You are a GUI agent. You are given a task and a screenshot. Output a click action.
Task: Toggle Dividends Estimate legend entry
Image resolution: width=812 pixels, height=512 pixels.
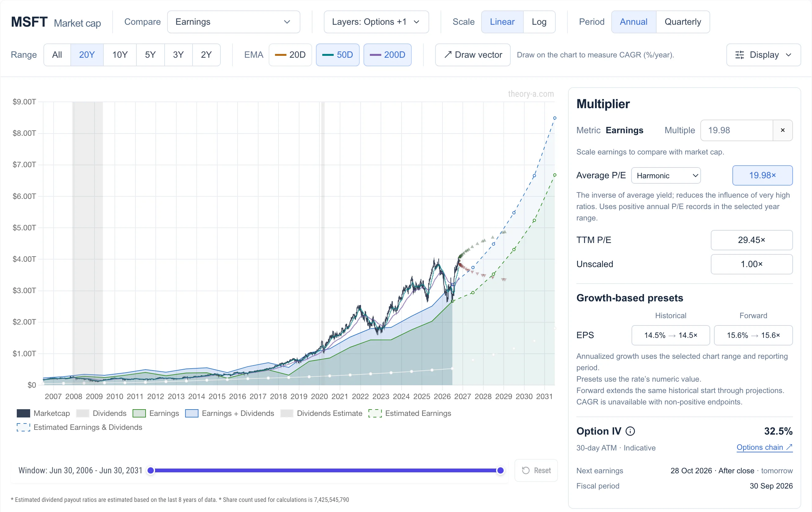[321, 413]
